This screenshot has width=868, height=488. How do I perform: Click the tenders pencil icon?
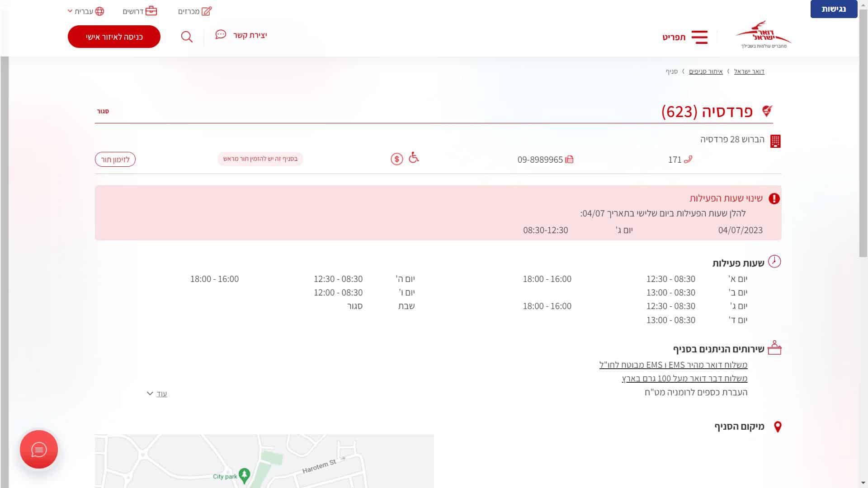tap(207, 11)
